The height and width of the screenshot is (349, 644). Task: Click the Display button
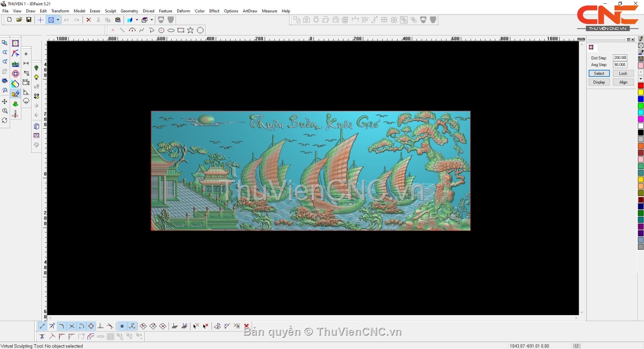click(599, 82)
